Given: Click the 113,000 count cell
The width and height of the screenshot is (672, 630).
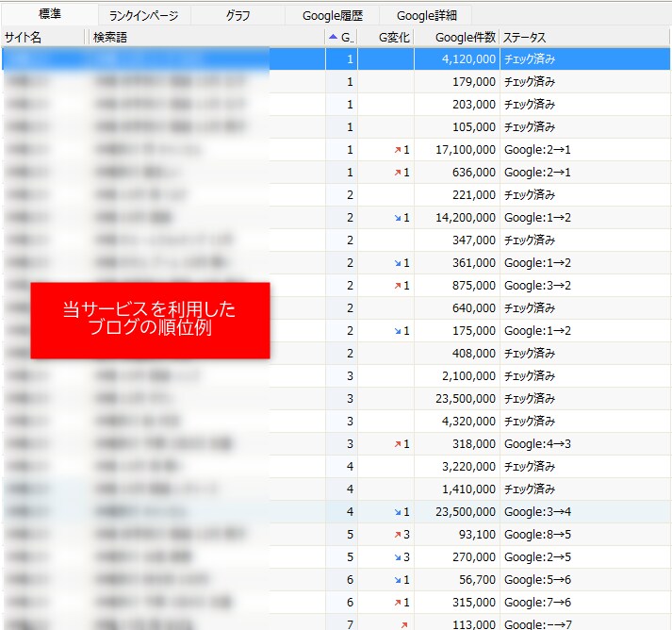Looking at the screenshot, I should coord(457,622).
